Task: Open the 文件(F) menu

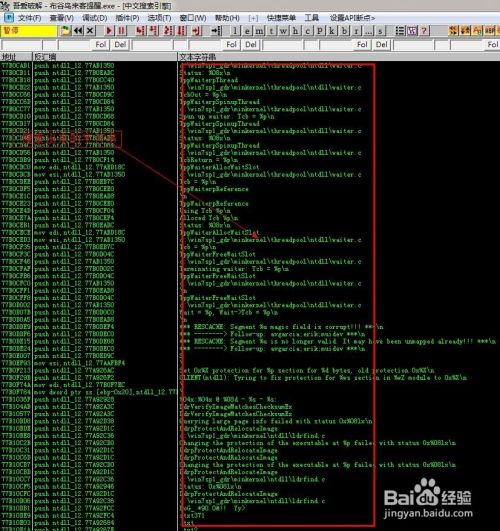Action: tap(29, 18)
